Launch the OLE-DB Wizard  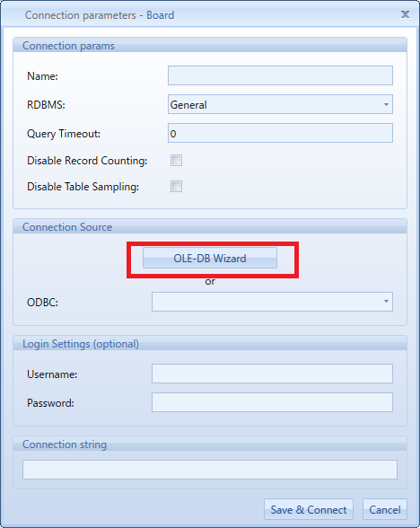210,258
